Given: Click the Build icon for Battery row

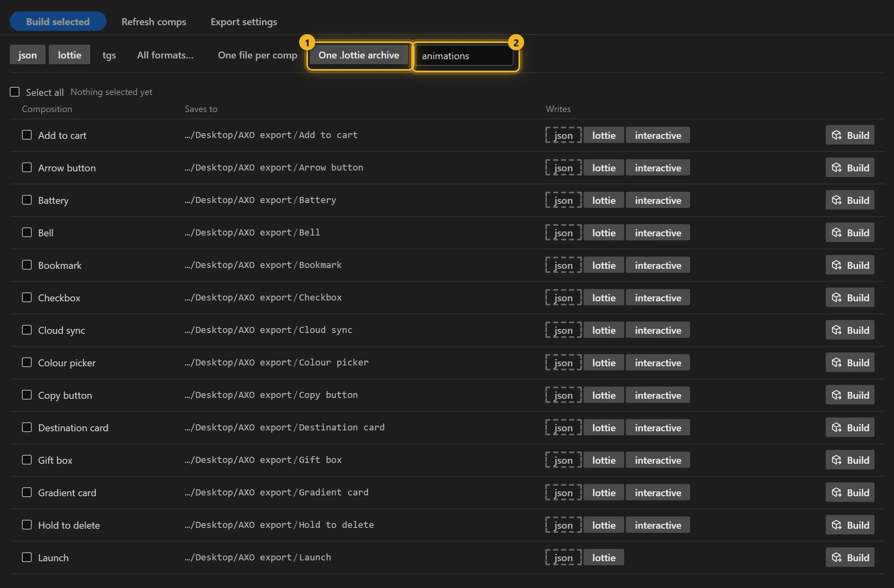Looking at the screenshot, I should pyautogui.click(x=836, y=200).
